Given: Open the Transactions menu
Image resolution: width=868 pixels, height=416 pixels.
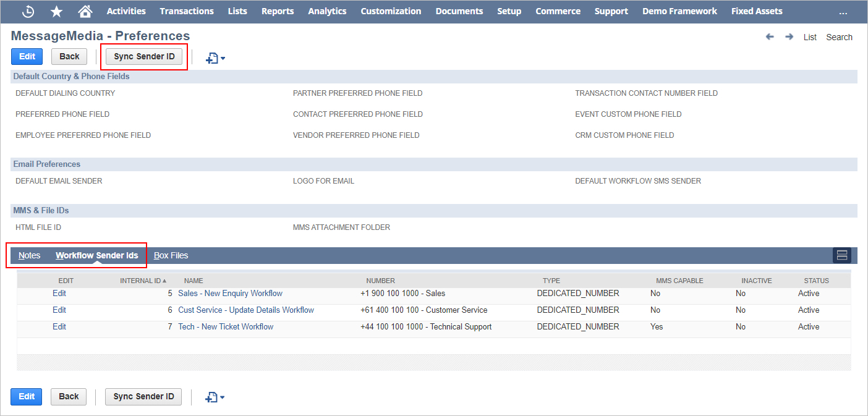Looking at the screenshot, I should point(187,11).
